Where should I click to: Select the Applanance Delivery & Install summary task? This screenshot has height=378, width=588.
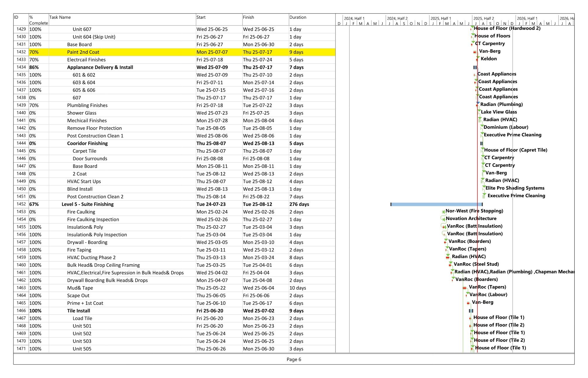click(x=100, y=67)
